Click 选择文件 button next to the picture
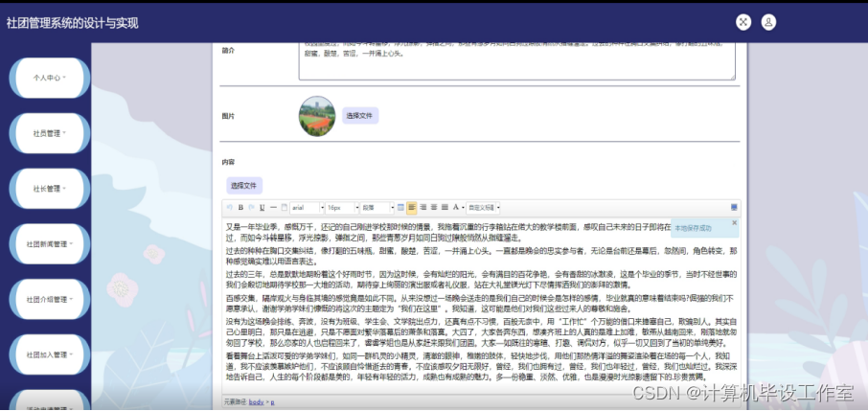Screen dimensions: 868x411 pyautogui.click(x=360, y=116)
